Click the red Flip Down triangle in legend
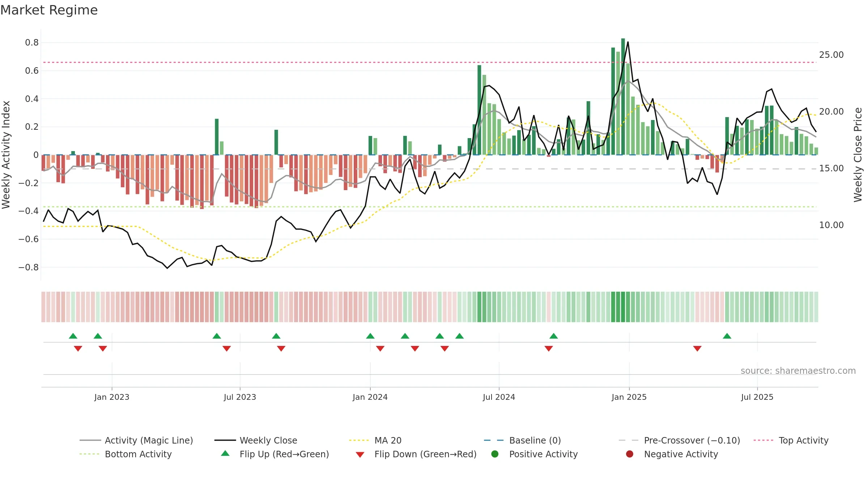 (360, 455)
